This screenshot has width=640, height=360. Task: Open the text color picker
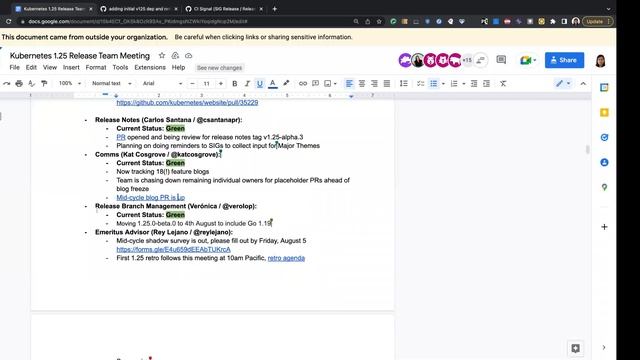point(273,83)
